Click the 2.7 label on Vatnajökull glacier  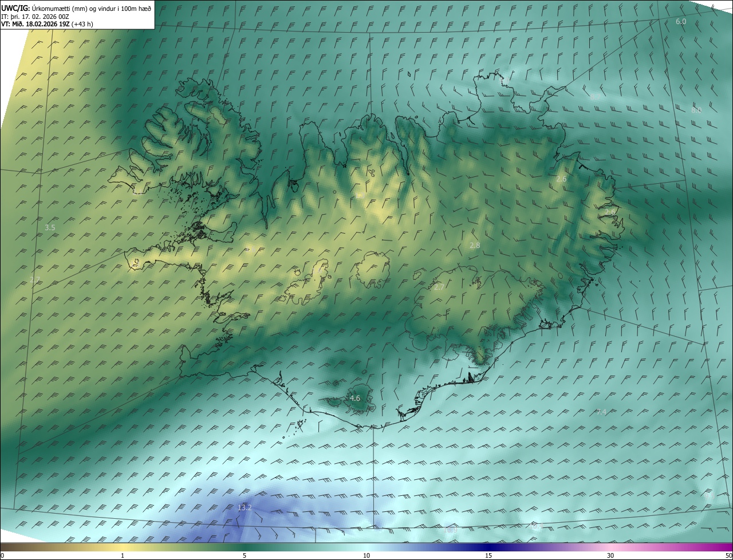click(x=439, y=287)
